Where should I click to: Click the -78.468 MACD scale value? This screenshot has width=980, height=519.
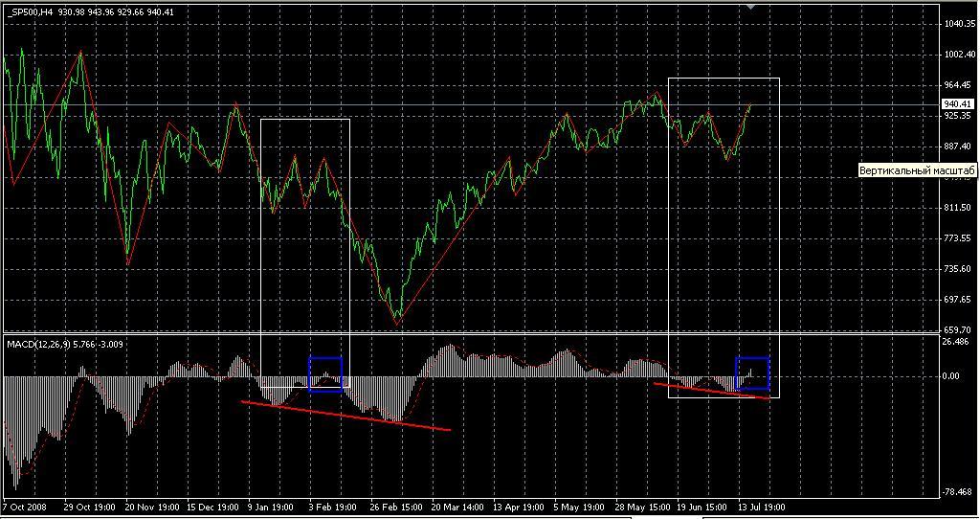pyautogui.click(x=958, y=493)
